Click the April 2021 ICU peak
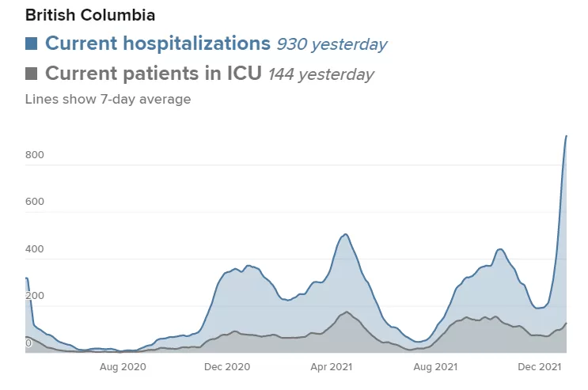This screenshot has height=390, width=588. [x=347, y=312]
